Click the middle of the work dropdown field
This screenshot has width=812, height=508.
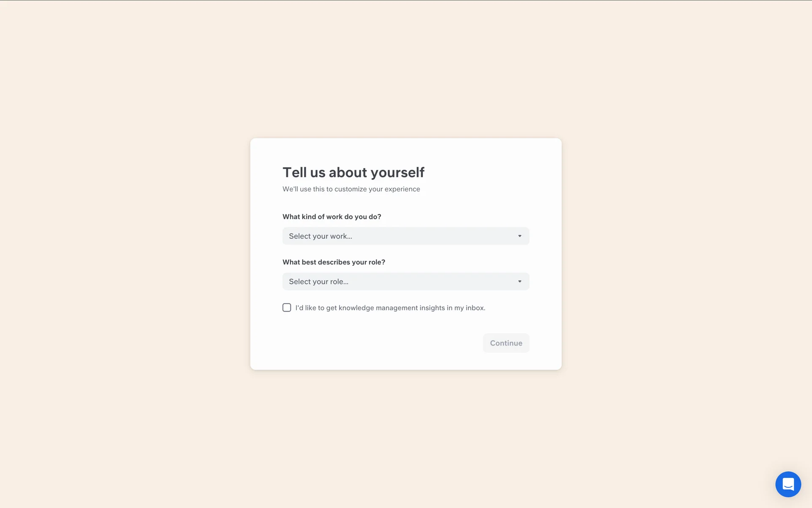tap(406, 236)
